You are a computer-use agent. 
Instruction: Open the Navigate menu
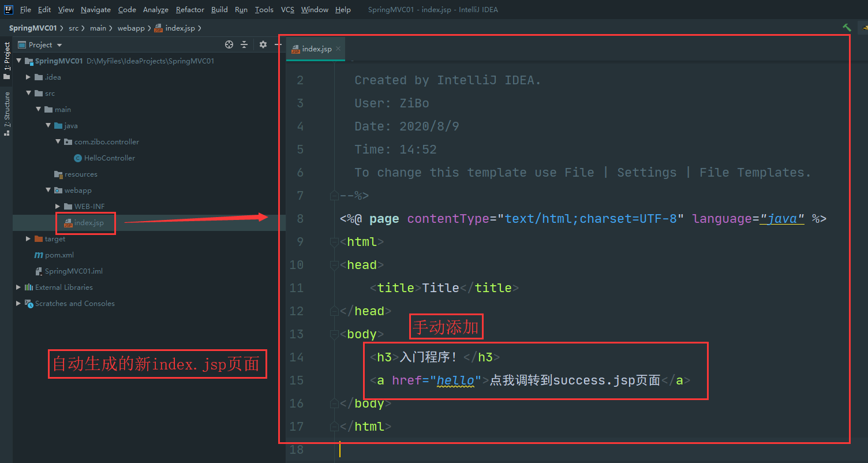point(96,10)
